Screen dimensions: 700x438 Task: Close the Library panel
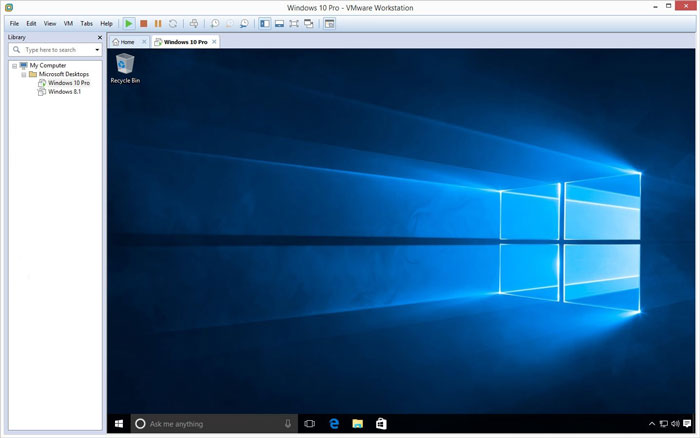[99, 37]
